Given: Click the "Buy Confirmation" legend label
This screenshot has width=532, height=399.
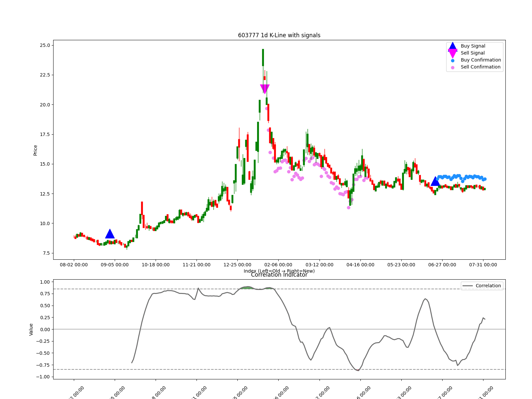Looking at the screenshot, I should coord(481,60).
